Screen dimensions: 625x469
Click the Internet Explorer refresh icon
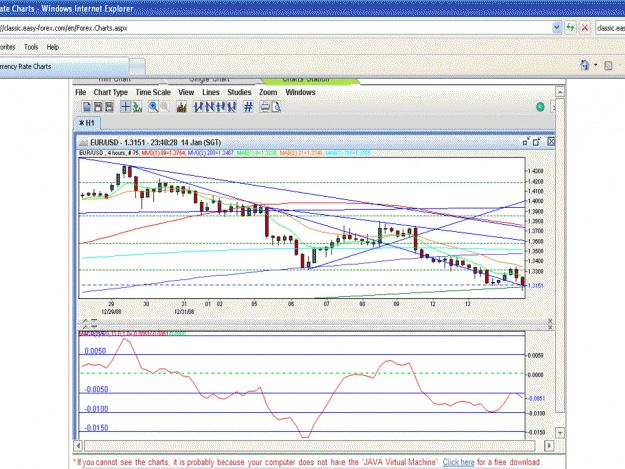click(x=570, y=28)
